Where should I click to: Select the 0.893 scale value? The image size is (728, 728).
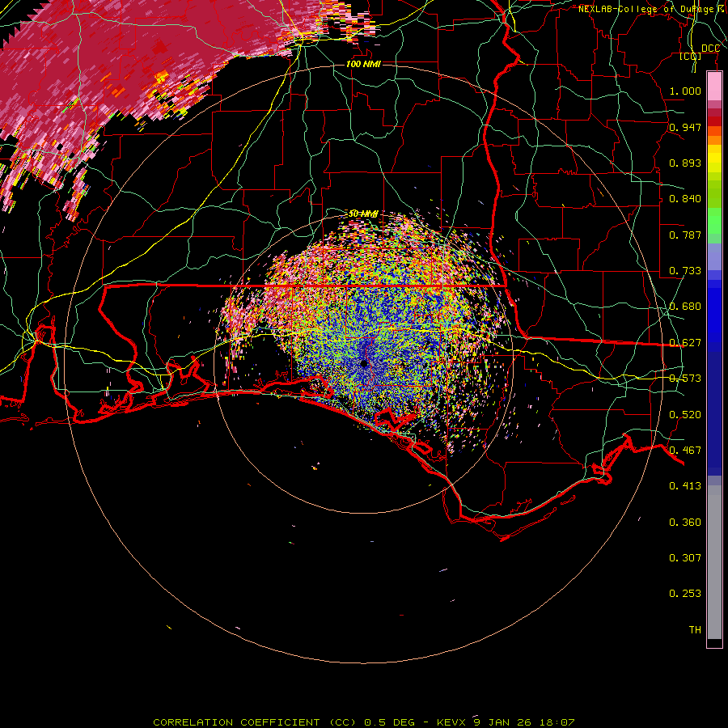pyautogui.click(x=685, y=163)
